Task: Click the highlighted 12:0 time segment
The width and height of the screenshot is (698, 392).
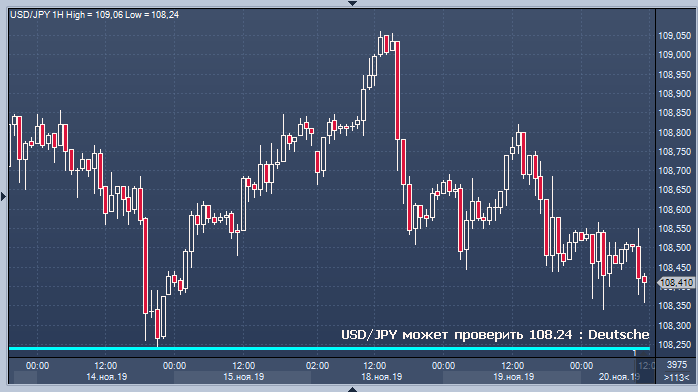Action: (646, 366)
